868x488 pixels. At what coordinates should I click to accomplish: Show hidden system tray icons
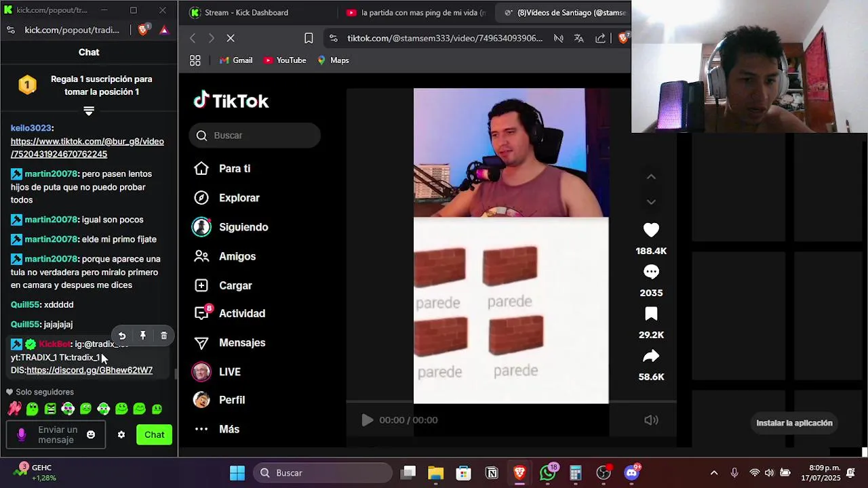coord(713,473)
